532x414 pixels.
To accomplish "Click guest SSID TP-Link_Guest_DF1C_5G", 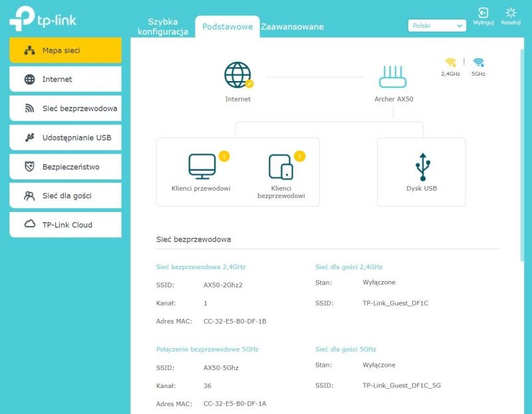I will point(402,385).
